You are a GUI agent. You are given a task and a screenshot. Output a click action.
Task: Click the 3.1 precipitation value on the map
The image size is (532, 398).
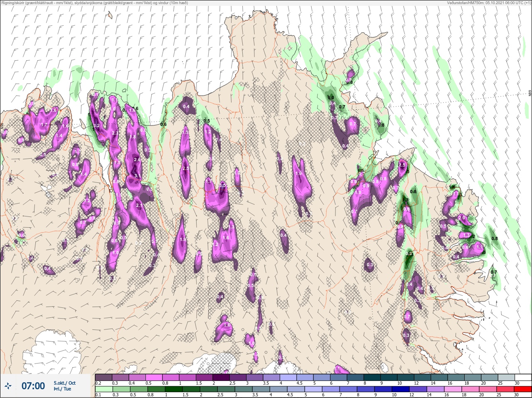138,176
